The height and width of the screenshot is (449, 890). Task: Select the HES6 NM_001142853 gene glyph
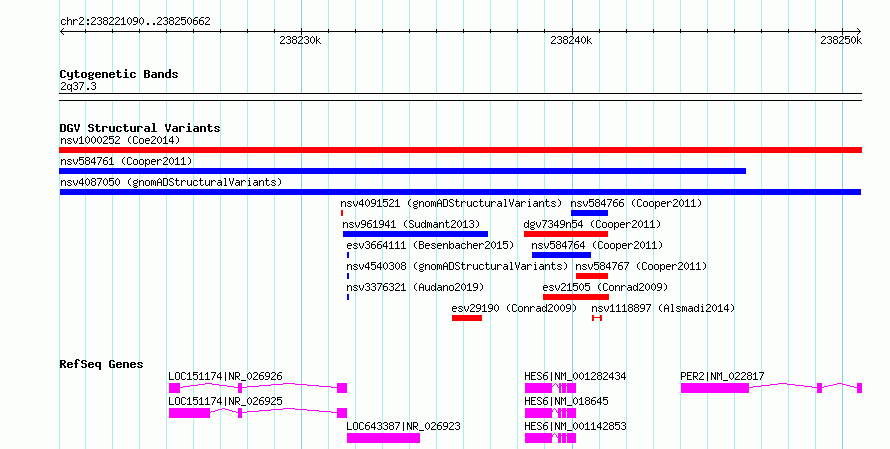[x=551, y=438]
